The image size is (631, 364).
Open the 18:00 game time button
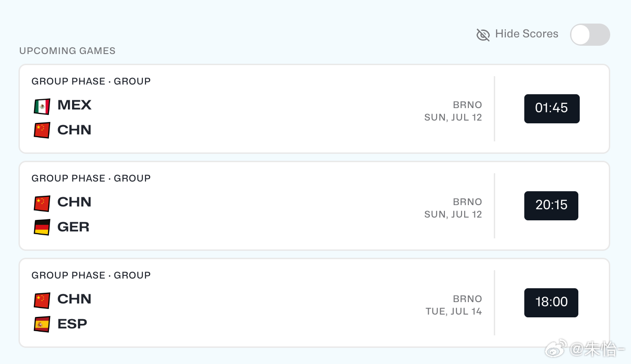click(x=551, y=303)
